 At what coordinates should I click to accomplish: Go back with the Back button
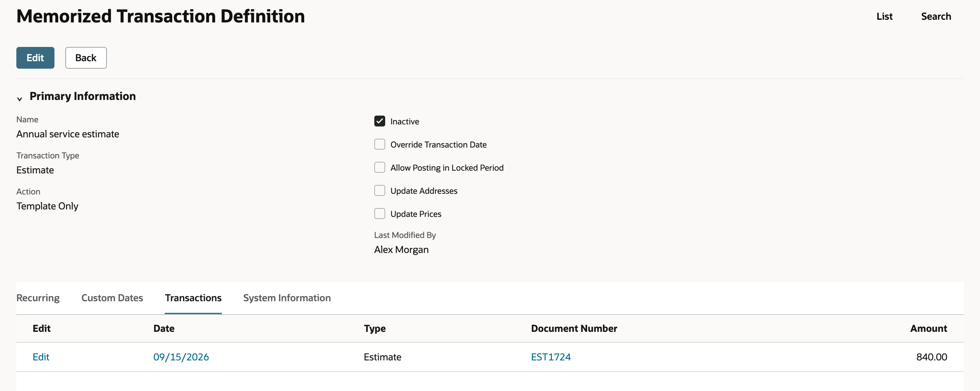click(86, 58)
